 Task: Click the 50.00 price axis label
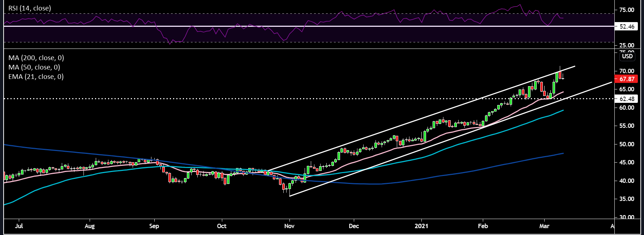pos(627,144)
